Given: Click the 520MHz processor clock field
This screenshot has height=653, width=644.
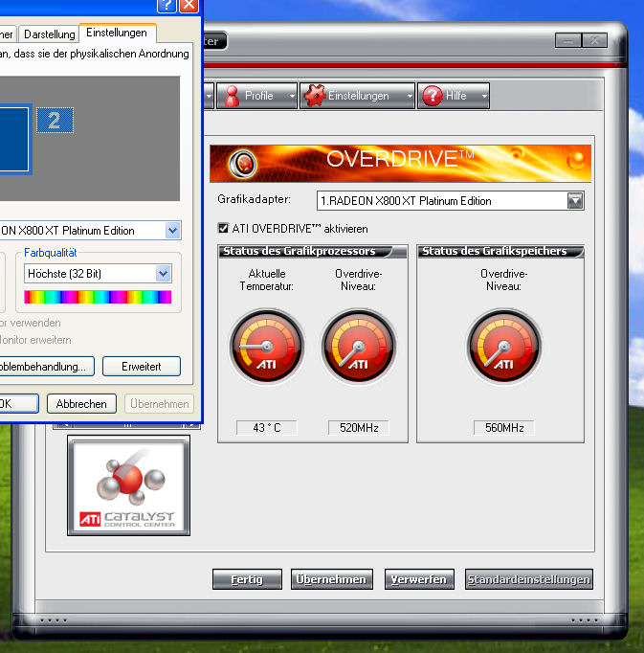Looking at the screenshot, I should click(359, 428).
